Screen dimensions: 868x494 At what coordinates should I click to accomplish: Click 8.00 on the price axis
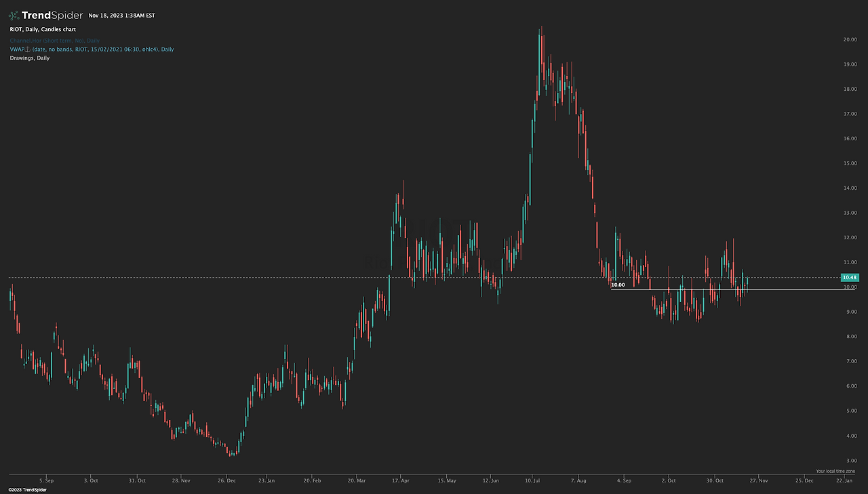[x=850, y=336]
